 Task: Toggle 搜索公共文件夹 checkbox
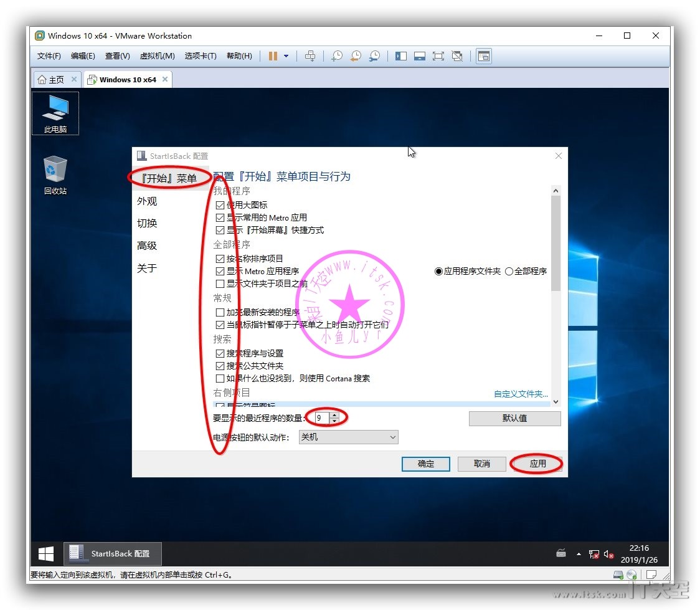pos(220,366)
